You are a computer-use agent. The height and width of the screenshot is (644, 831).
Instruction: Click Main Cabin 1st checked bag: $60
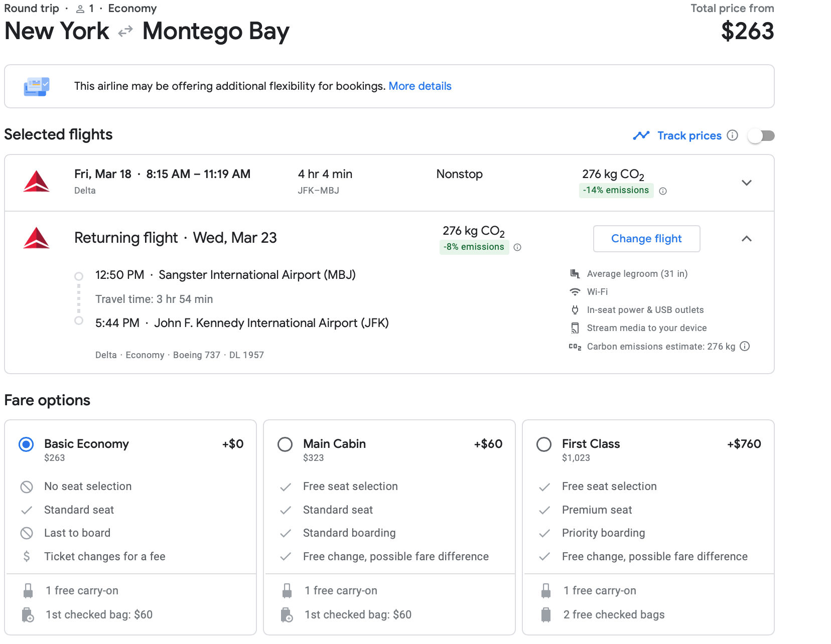(x=358, y=615)
